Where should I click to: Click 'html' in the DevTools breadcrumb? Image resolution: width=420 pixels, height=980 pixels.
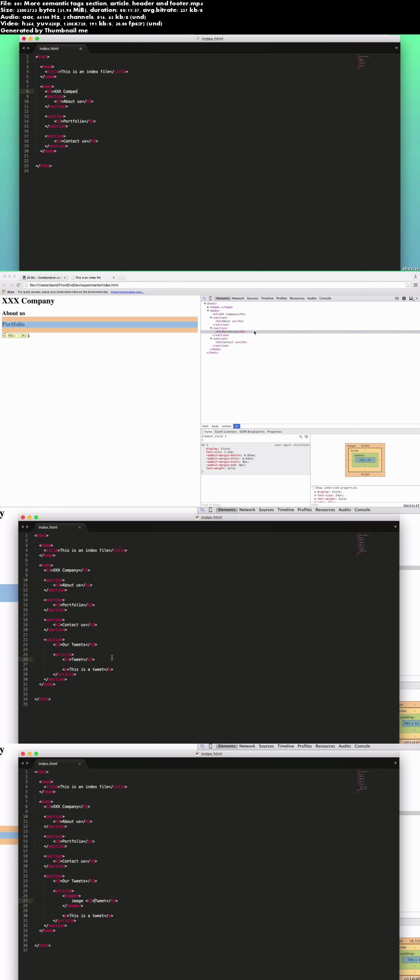(x=205, y=426)
